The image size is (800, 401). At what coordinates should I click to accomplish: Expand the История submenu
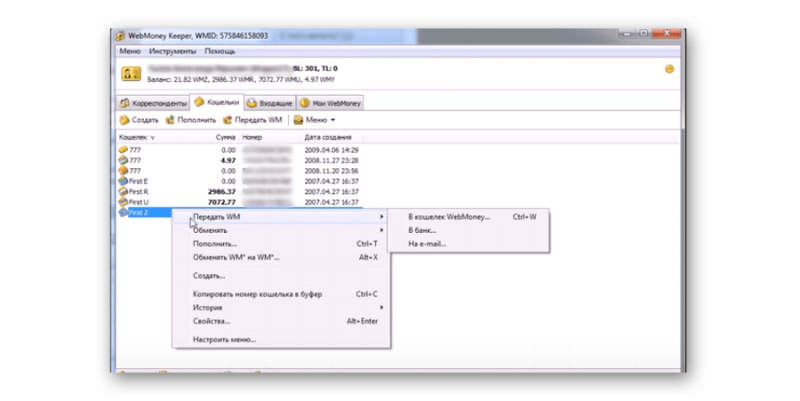pyautogui.click(x=282, y=308)
